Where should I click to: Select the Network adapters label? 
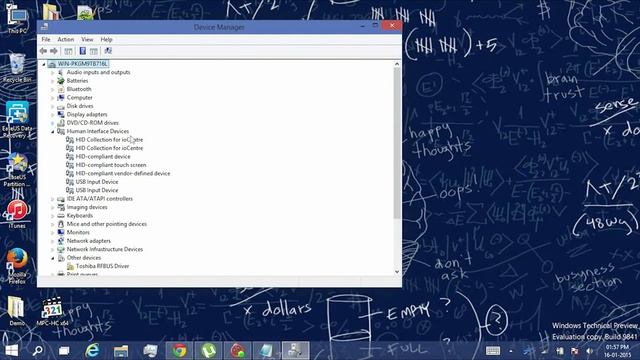[89, 241]
